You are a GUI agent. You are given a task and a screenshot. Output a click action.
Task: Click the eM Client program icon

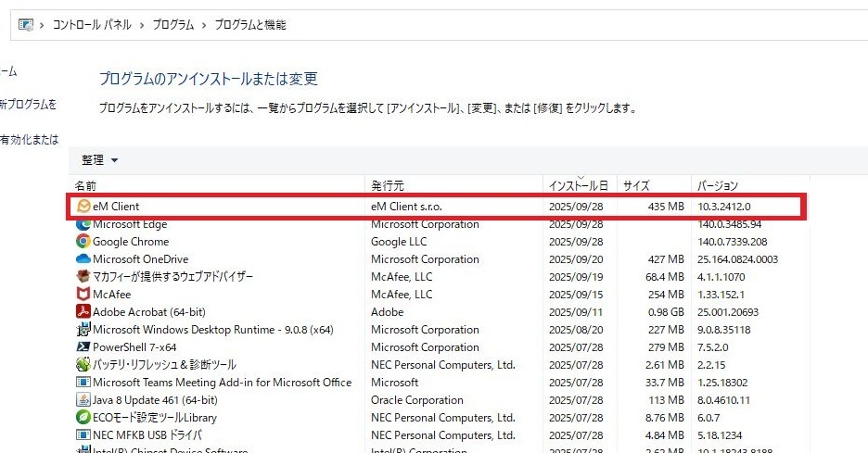click(x=83, y=207)
